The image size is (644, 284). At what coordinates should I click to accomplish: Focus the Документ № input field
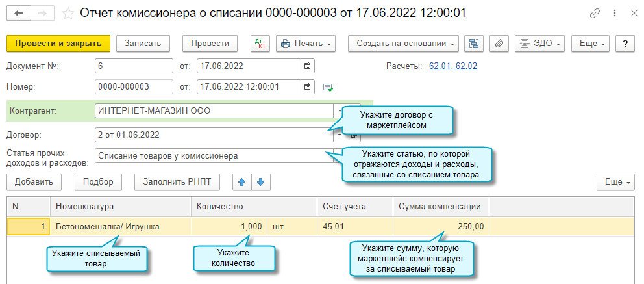coord(134,66)
